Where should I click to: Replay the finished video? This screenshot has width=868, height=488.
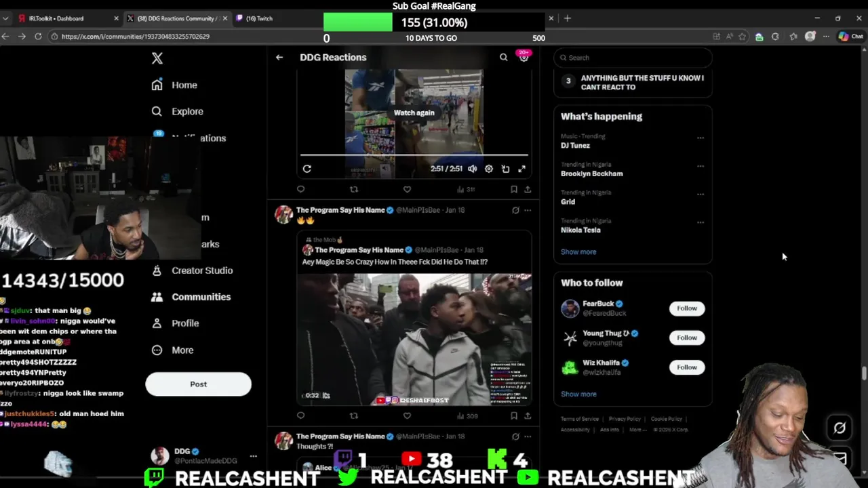307,169
